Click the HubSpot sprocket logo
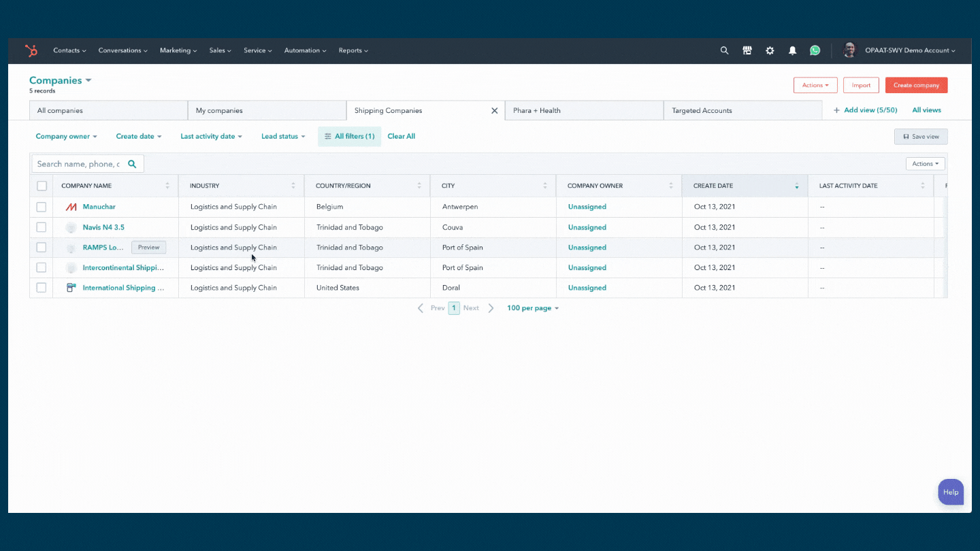Viewport: 980px width, 551px height. (31, 50)
